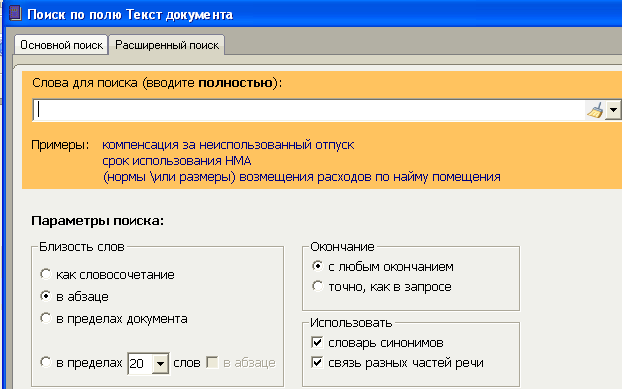This screenshot has height=389, width=622.
Task: Click the Примеры label
Action: 60,145
